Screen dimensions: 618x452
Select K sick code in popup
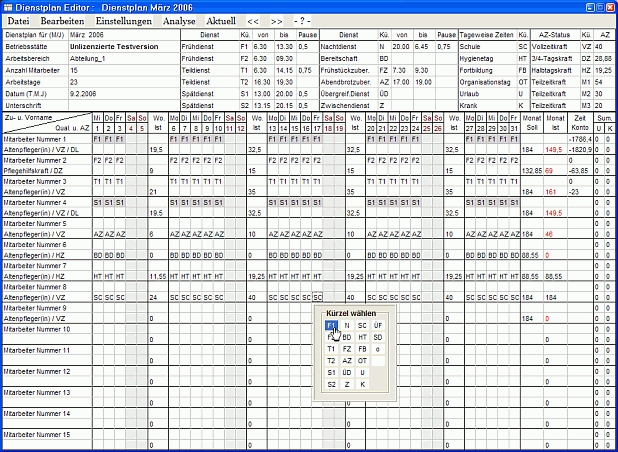[362, 383]
